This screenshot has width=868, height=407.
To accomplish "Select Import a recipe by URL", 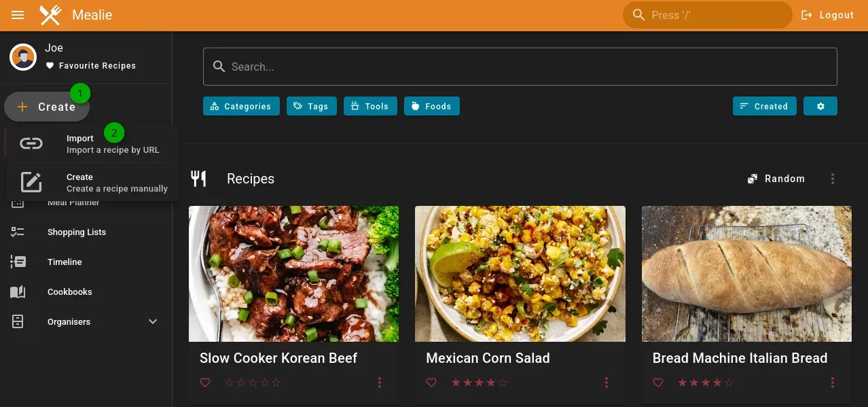I will 94,143.
